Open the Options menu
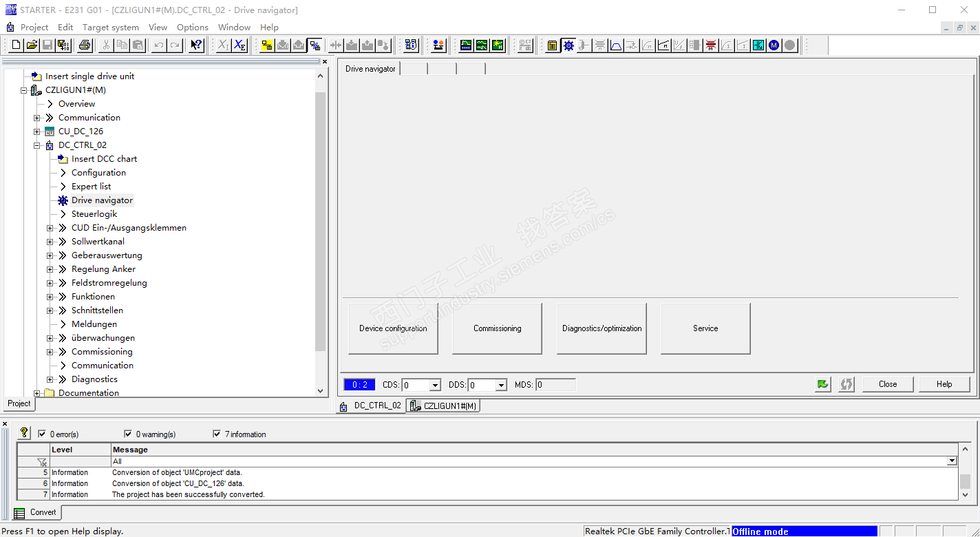This screenshot has height=537, width=980. click(x=193, y=28)
